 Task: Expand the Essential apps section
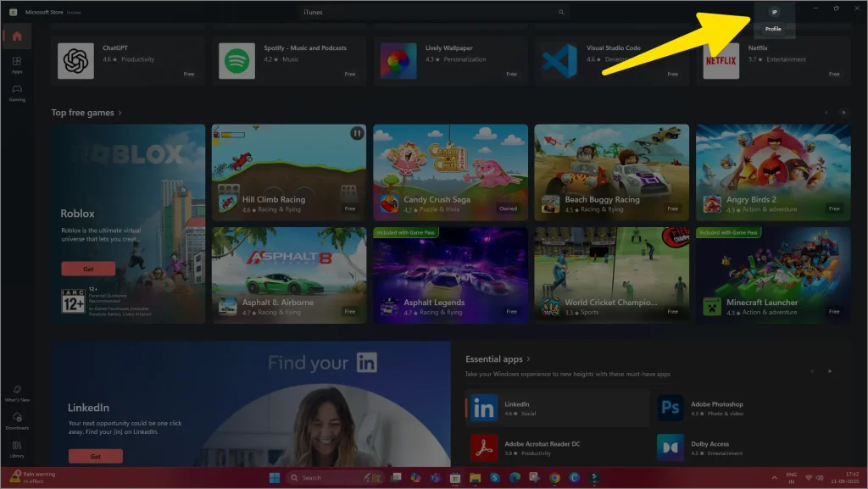(527, 358)
